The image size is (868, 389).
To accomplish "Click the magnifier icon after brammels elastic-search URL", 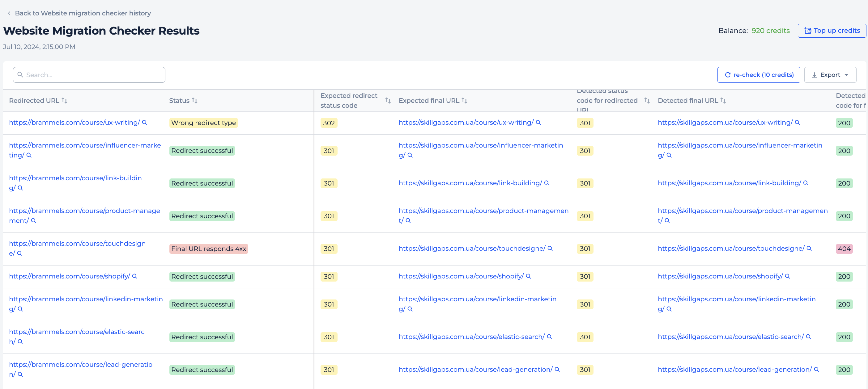I will click(x=20, y=341).
